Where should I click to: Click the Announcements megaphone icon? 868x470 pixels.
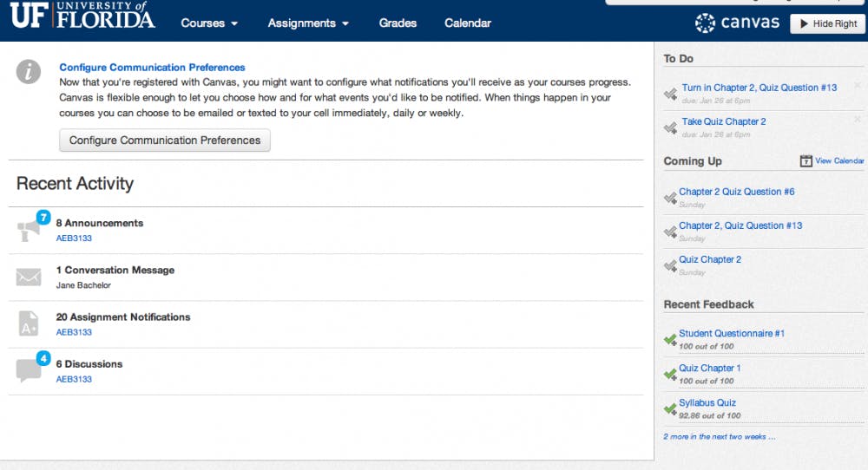(29, 231)
